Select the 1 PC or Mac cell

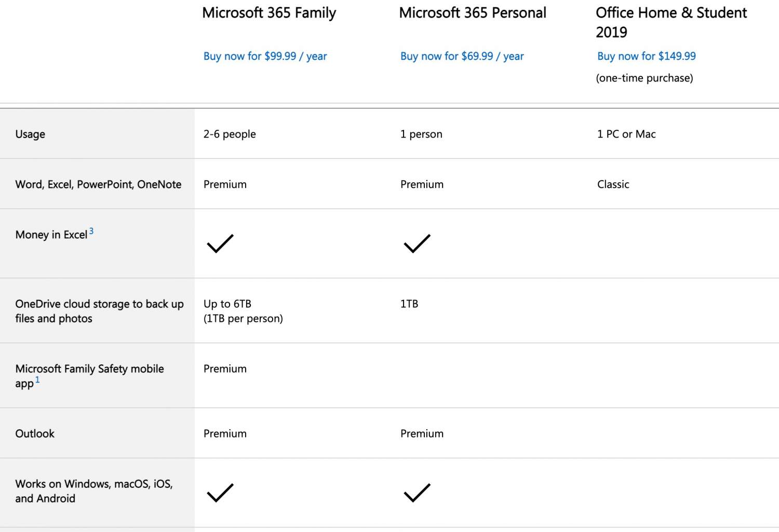click(626, 134)
